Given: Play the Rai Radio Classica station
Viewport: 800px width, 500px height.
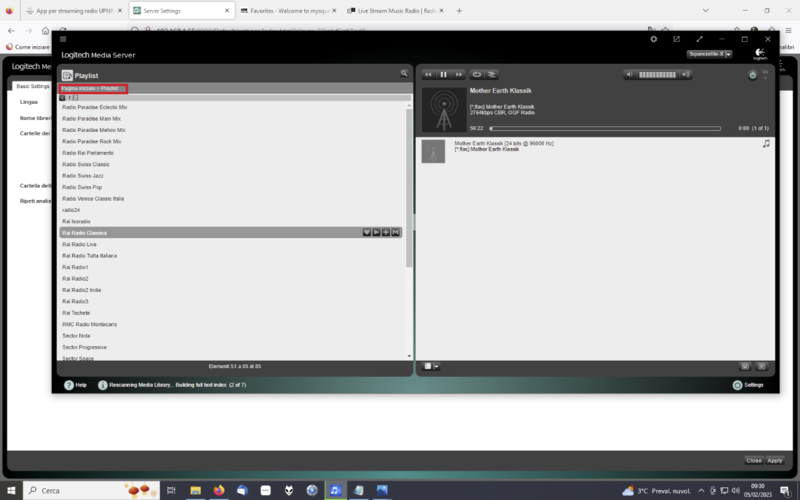Looking at the screenshot, I should point(375,232).
